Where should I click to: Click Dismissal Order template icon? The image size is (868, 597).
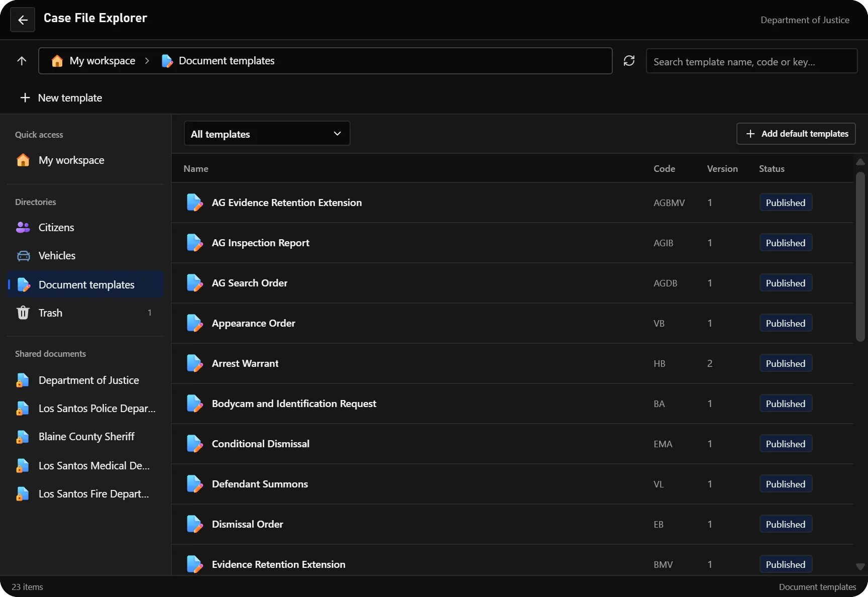[194, 524]
